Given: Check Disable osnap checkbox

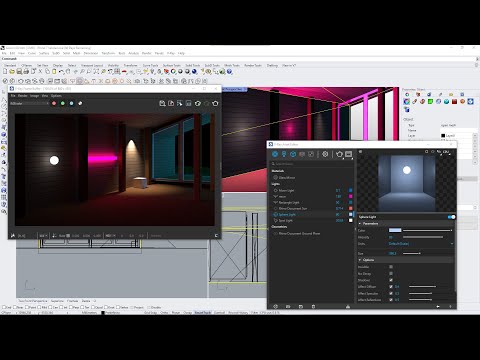Looking at the screenshot, I should tap(149, 307).
